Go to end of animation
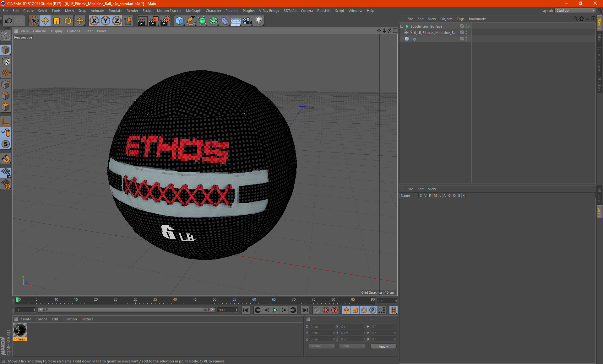 pos(305,310)
